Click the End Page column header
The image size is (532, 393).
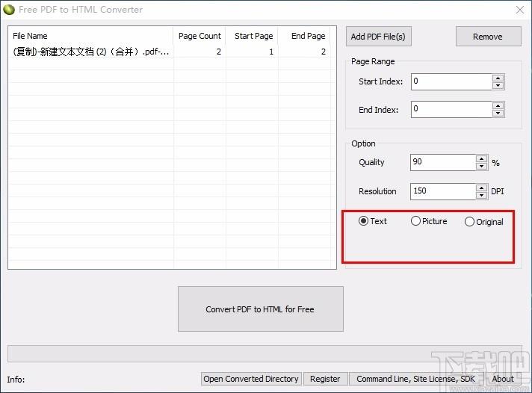[x=304, y=36]
